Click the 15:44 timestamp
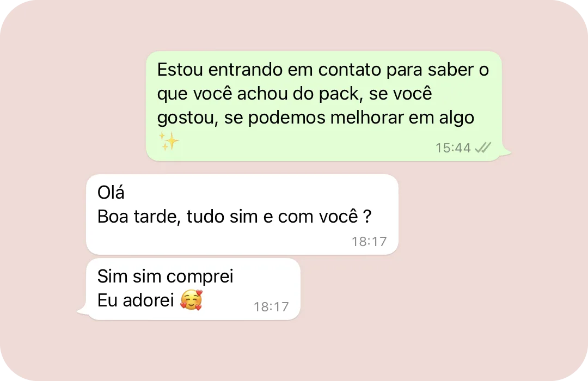588x381 pixels. coord(453,148)
